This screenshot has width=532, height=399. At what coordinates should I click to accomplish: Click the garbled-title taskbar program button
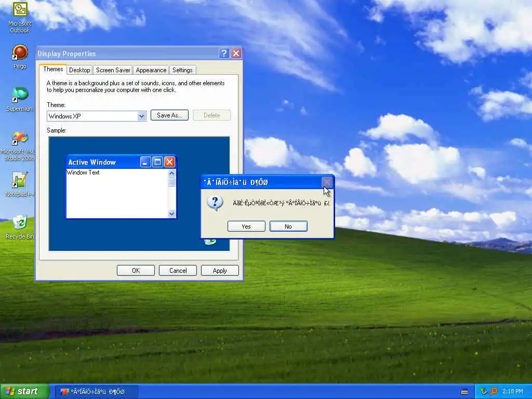pyautogui.click(x=96, y=392)
